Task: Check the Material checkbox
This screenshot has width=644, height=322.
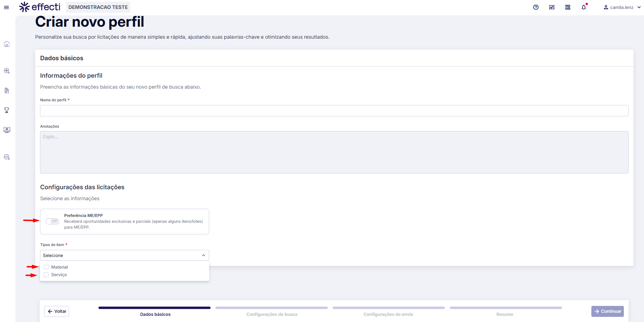Action: coord(46,267)
